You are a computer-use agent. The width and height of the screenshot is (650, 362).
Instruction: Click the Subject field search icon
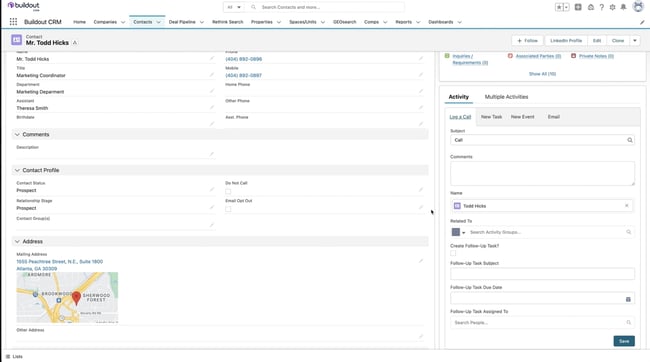tap(630, 140)
